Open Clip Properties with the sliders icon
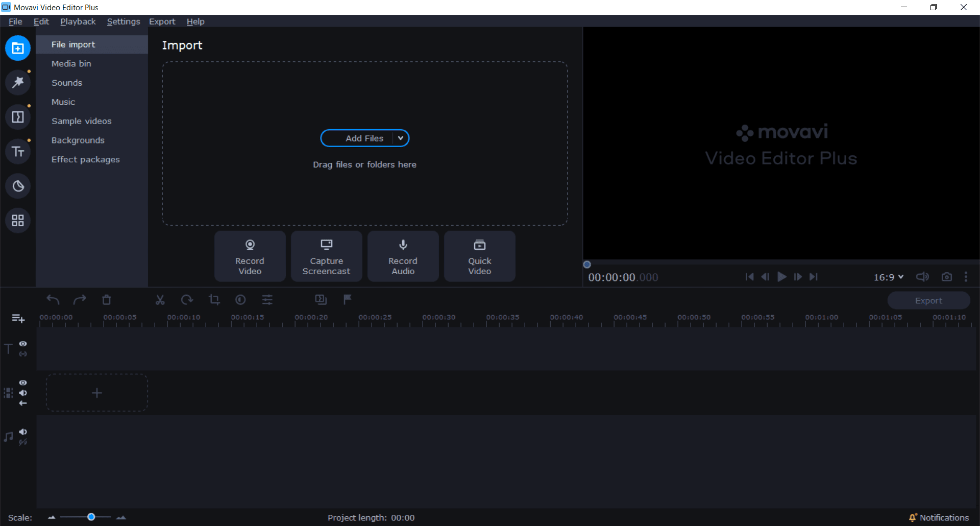The image size is (980, 526). 267,300
